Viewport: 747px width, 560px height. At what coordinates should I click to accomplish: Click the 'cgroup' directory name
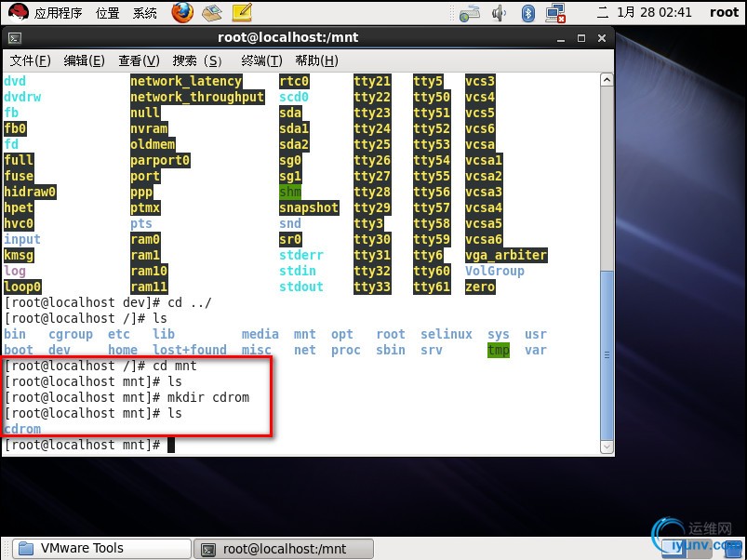(x=71, y=334)
